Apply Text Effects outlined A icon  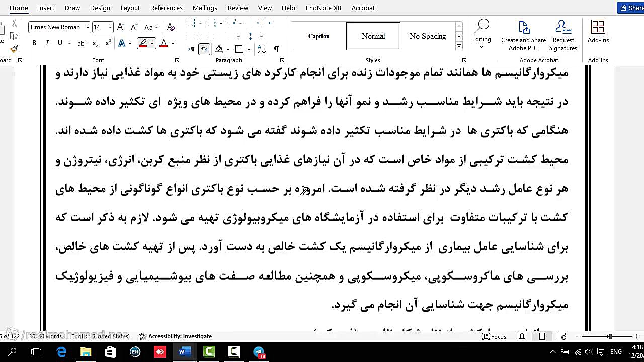[x=121, y=44]
